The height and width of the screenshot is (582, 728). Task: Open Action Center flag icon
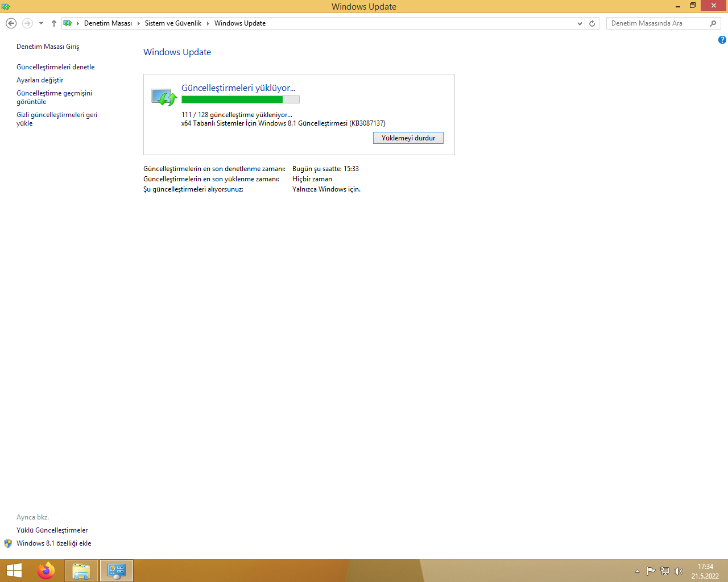[651, 571]
